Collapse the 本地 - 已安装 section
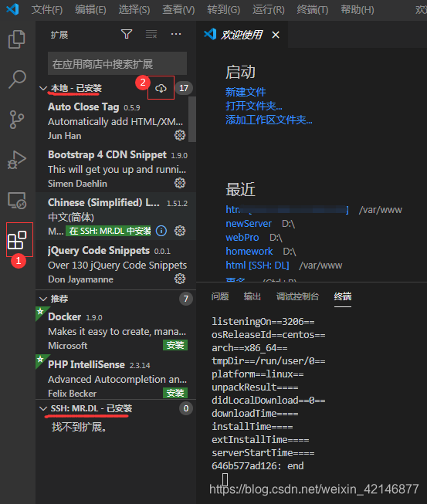 pyautogui.click(x=43, y=88)
